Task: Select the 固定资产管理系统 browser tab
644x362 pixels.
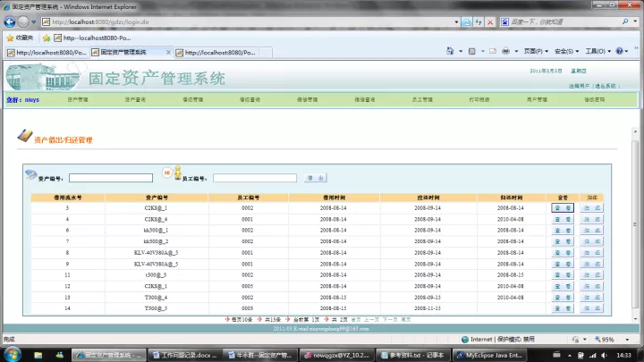Action: pyautogui.click(x=127, y=53)
